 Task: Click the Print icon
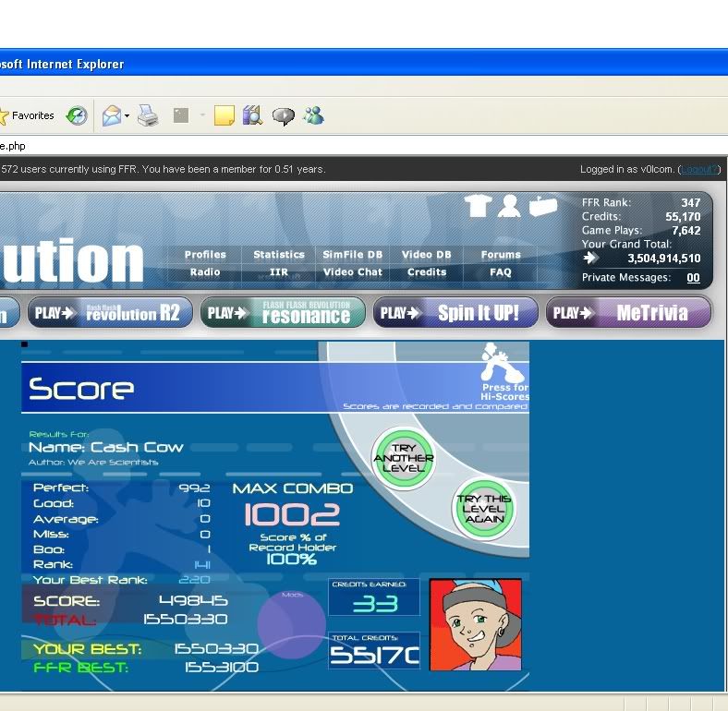148,115
